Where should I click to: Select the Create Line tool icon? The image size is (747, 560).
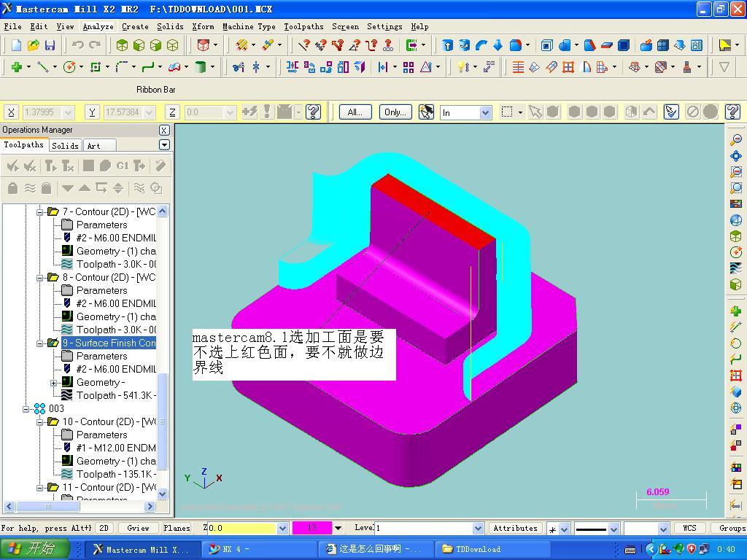[x=43, y=67]
